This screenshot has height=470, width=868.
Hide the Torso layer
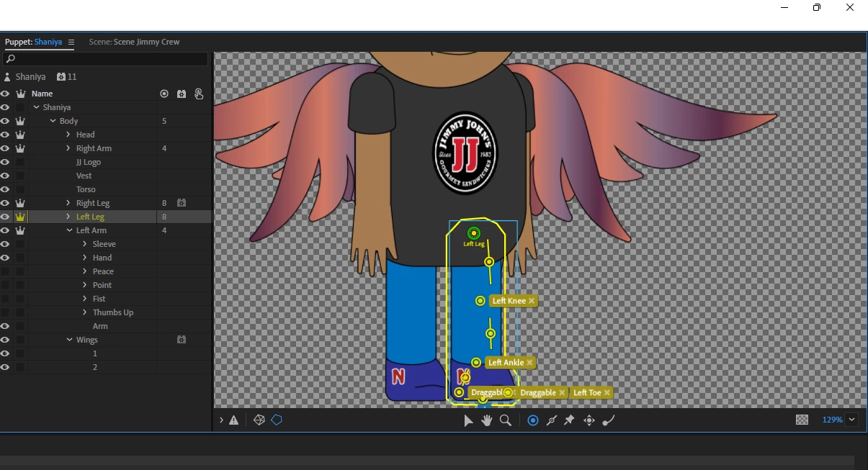[x=5, y=189]
